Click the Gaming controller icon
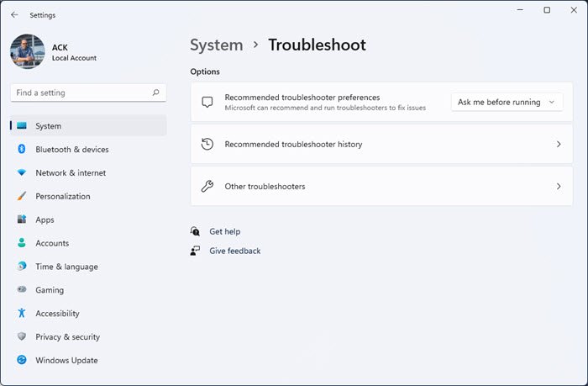Viewport: 588px width, 386px height. (x=22, y=290)
